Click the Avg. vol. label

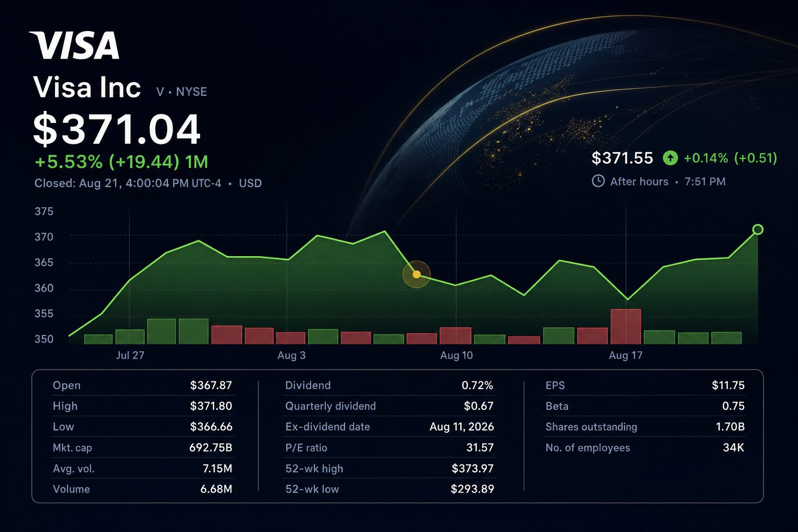(x=74, y=469)
